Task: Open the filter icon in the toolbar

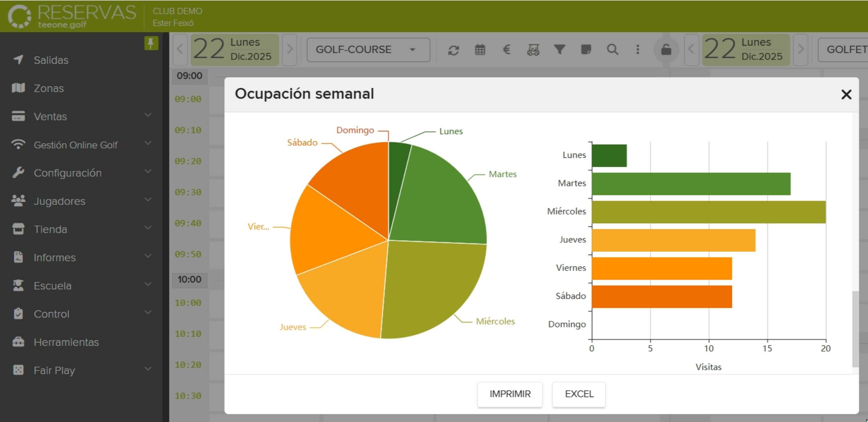Action: click(x=560, y=50)
